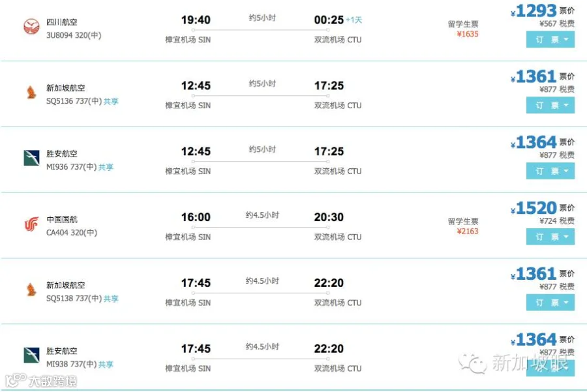The height and width of the screenshot is (392, 587).
Task: Open the 订票 dropdown for the ¥1293 flight
Action: [550, 39]
